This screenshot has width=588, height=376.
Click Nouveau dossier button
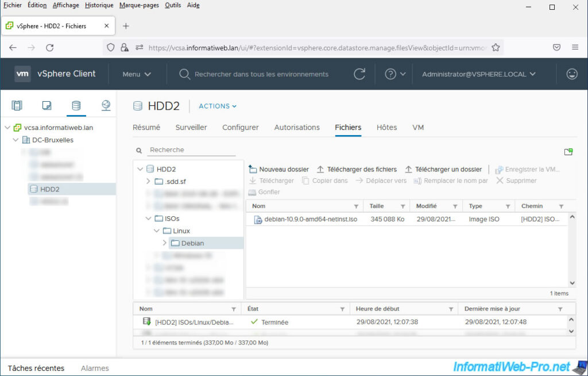(279, 170)
